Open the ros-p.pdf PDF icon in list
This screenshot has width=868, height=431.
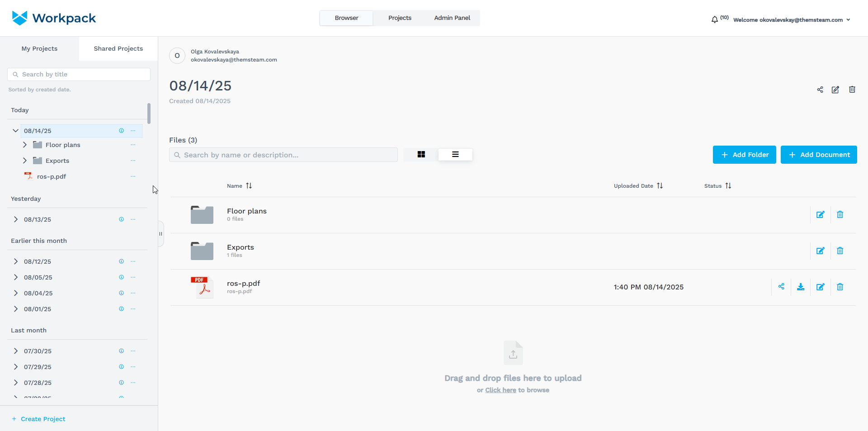pyautogui.click(x=202, y=287)
